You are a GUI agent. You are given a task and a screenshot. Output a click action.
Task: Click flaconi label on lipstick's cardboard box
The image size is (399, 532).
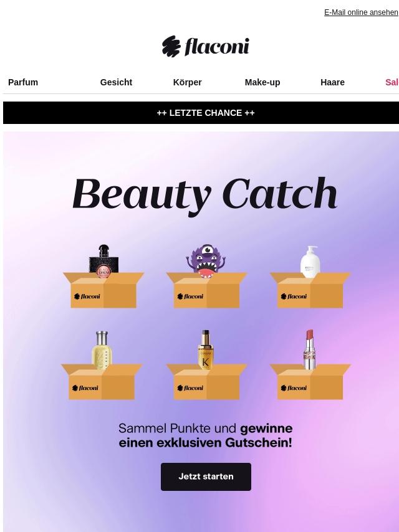(x=294, y=388)
